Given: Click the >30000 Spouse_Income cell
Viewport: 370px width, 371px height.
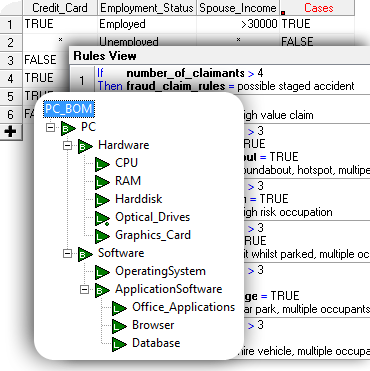Looking at the screenshot, I should click(x=238, y=24).
